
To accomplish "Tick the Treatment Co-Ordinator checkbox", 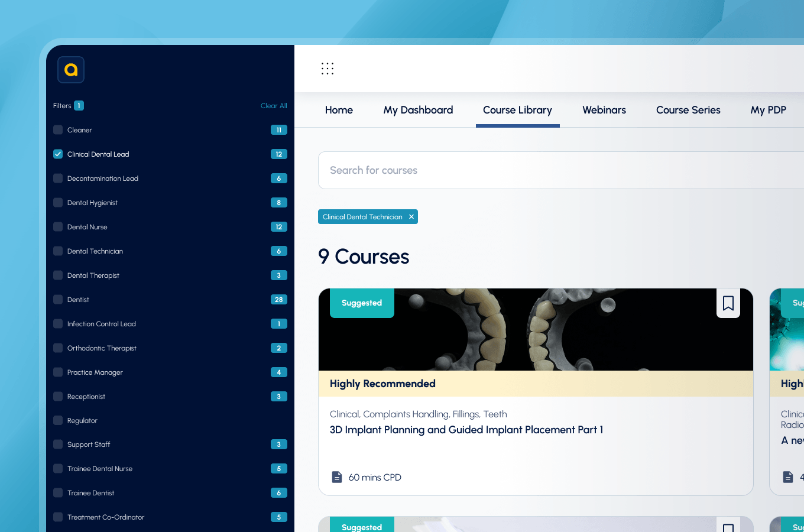I will coord(58,517).
